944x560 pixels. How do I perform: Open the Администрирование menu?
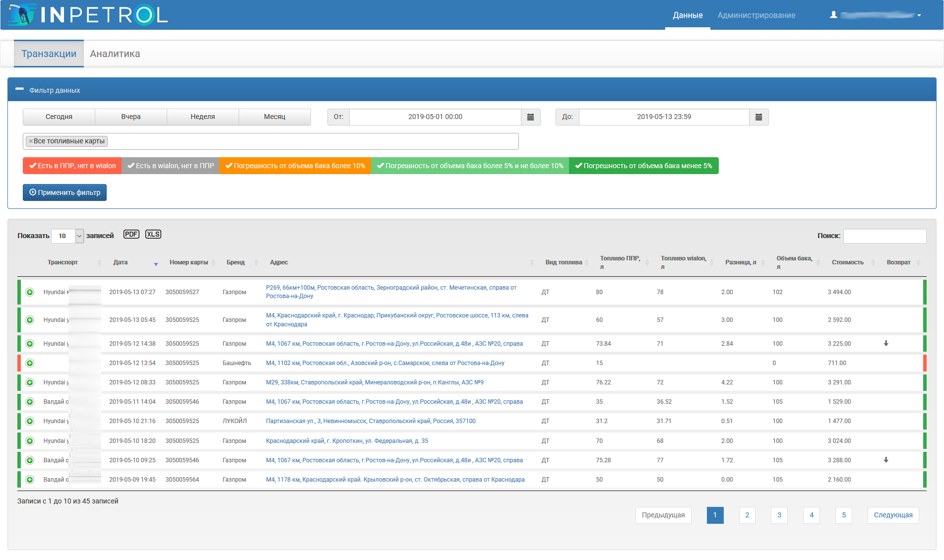coord(756,15)
